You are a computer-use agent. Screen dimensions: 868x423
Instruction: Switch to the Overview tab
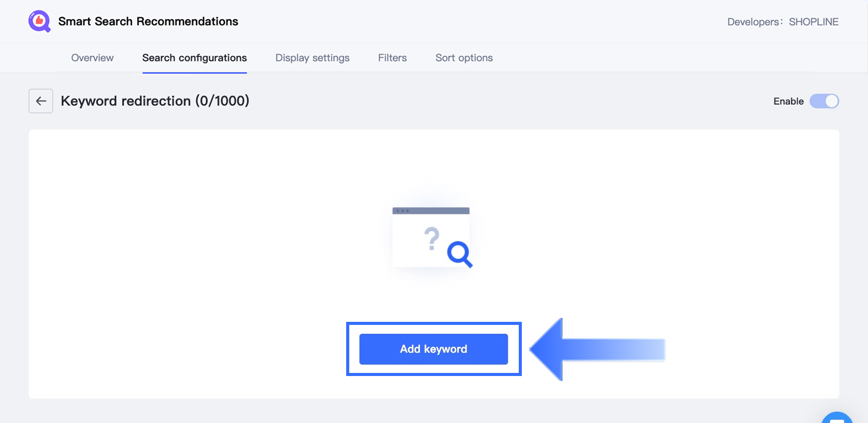point(92,58)
